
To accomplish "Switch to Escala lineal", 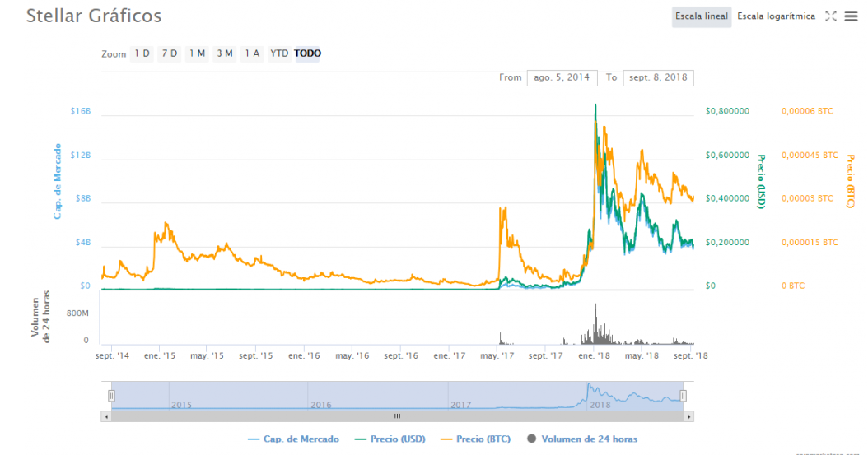I will tap(702, 16).
